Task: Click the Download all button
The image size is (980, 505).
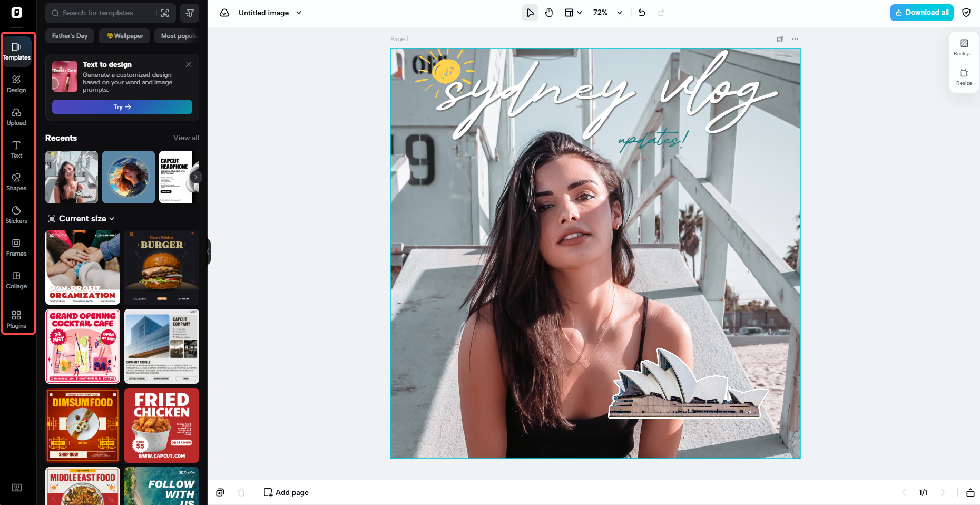Action: (x=922, y=12)
